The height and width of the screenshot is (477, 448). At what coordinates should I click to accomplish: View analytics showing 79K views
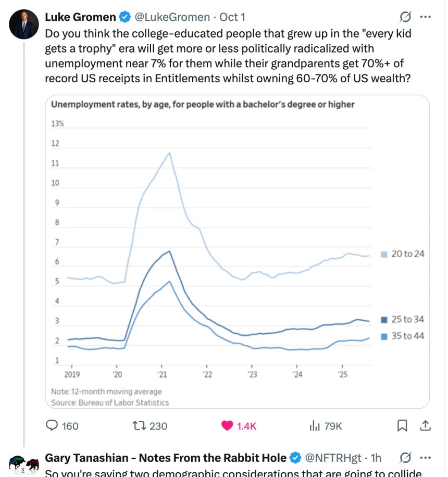pyautogui.click(x=315, y=426)
